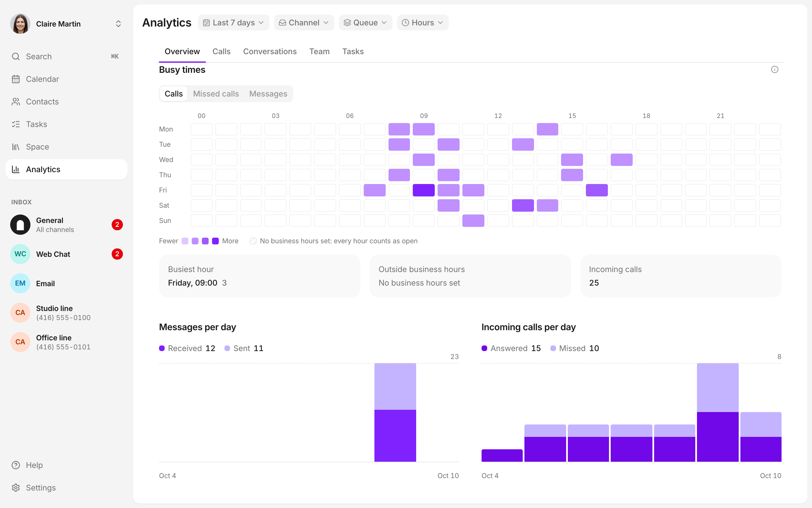The height and width of the screenshot is (508, 812).
Task: Click Claire Martin's profile photo
Action: [x=20, y=24]
